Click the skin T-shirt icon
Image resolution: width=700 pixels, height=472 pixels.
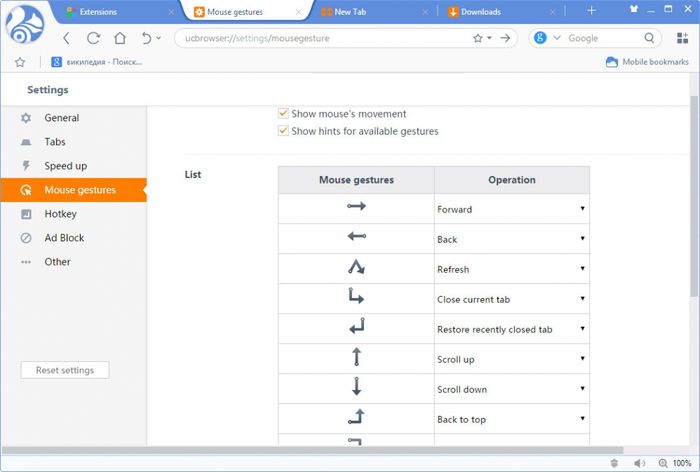633,8
